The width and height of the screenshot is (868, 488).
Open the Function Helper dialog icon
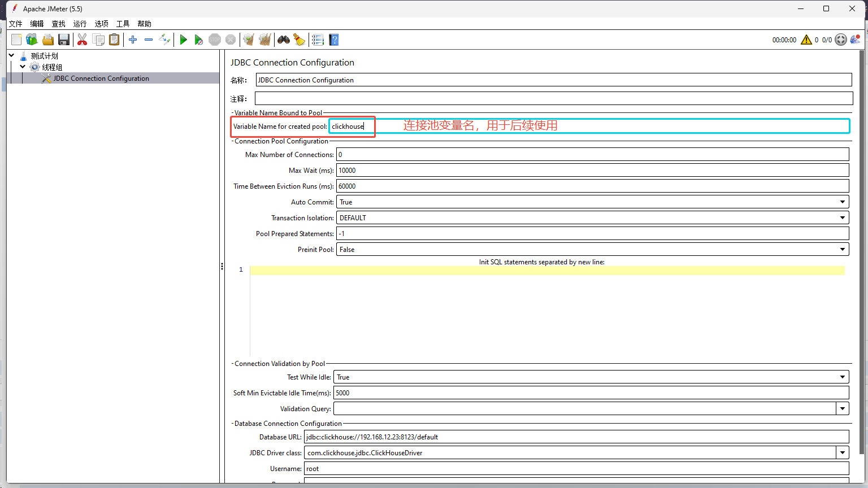pyautogui.click(x=318, y=40)
